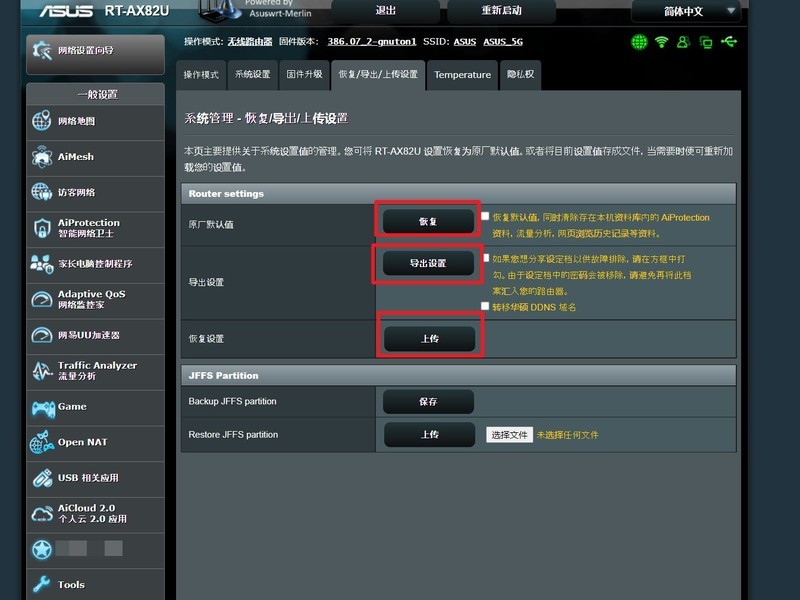
Task: Tick the share config for debugging checkbox
Action: (485, 258)
